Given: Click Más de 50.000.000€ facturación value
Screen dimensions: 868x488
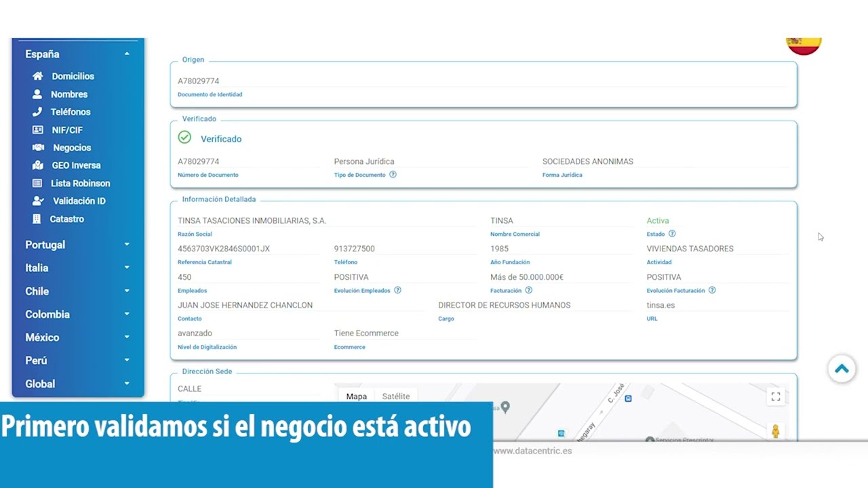Looking at the screenshot, I should coord(527,277).
